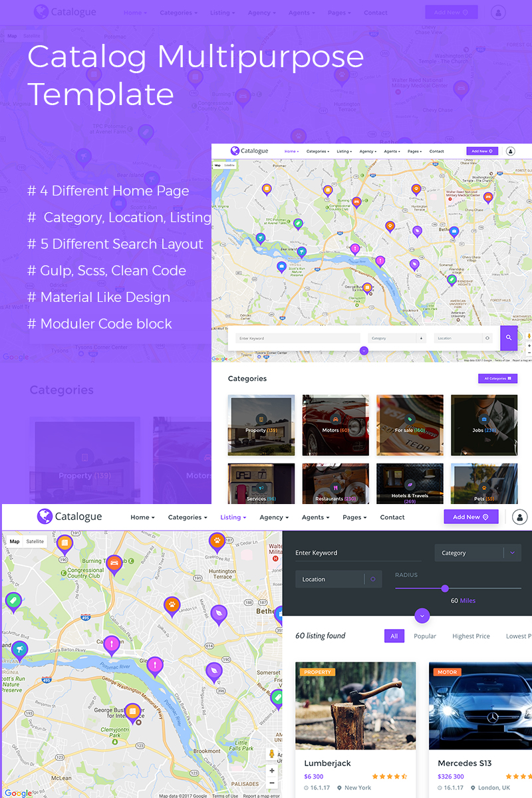Viewport: 532px width, 798px height.
Task: Select Map view on the large bottom map
Action: pyautogui.click(x=15, y=541)
